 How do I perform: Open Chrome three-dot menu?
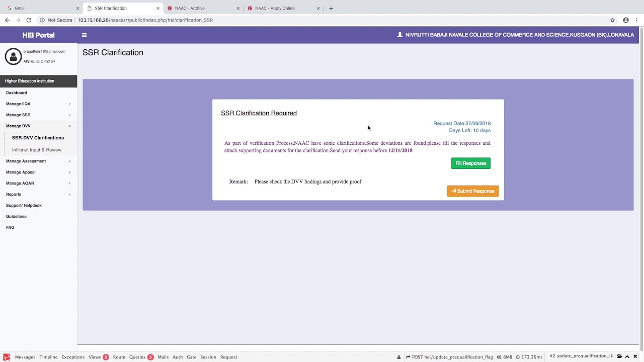pos(636,20)
